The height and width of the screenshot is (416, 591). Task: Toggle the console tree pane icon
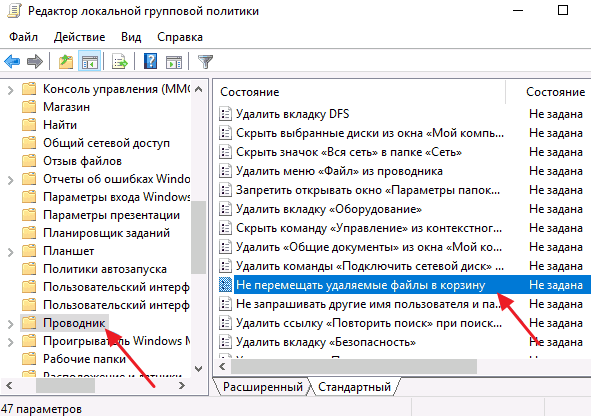[x=90, y=61]
